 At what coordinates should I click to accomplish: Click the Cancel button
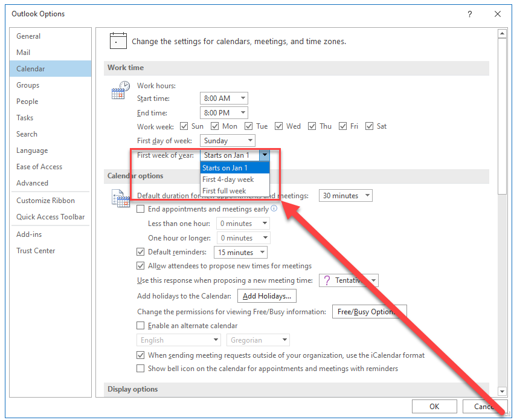tap(486, 407)
